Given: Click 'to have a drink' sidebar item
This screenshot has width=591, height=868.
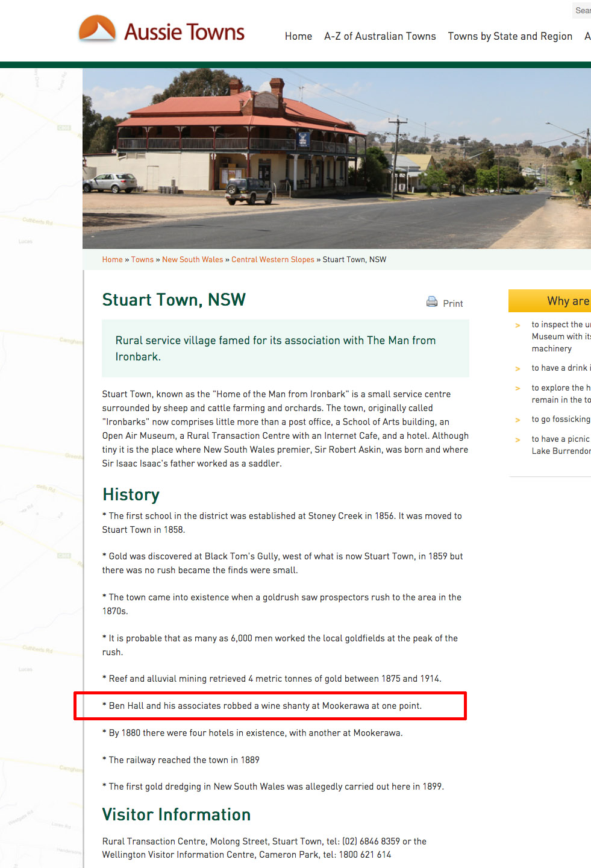Looking at the screenshot, I should (561, 368).
